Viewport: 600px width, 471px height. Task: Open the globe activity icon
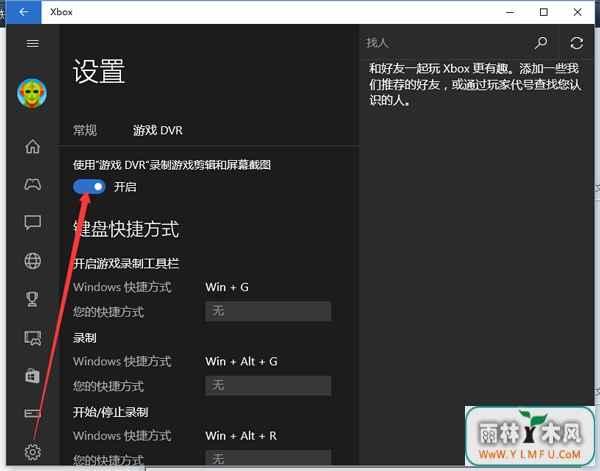(x=33, y=261)
